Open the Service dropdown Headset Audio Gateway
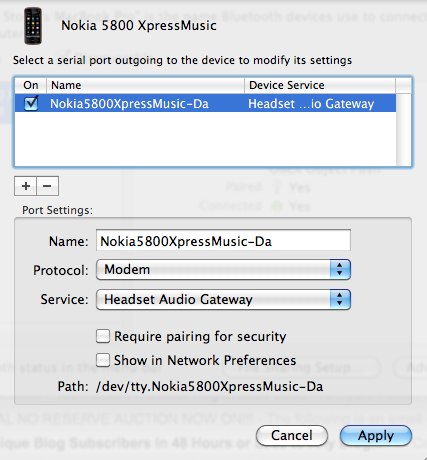The height and width of the screenshot is (460, 427). point(223,299)
